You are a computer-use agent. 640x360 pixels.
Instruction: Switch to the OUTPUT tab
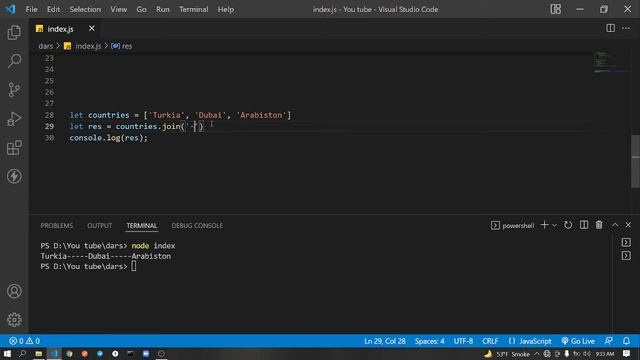99,225
